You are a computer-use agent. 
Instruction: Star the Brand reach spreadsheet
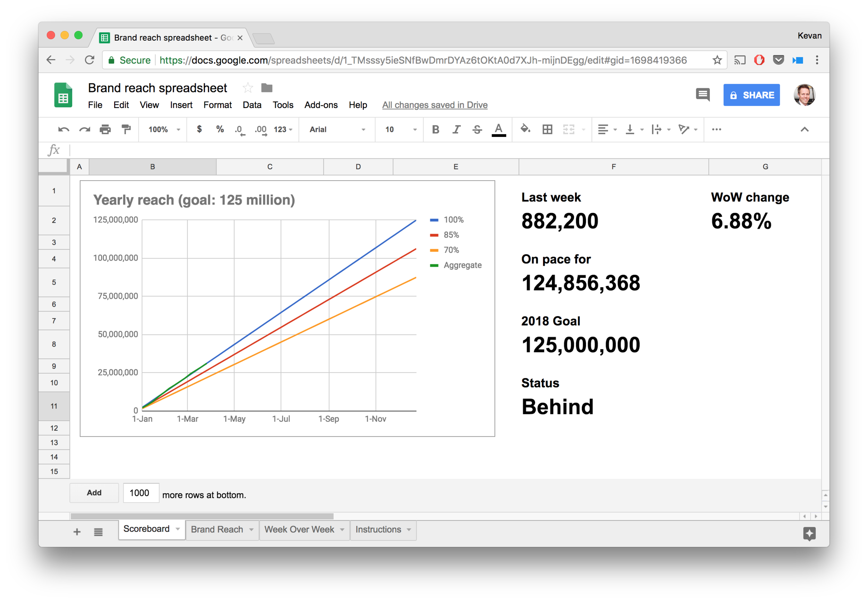[x=248, y=88]
